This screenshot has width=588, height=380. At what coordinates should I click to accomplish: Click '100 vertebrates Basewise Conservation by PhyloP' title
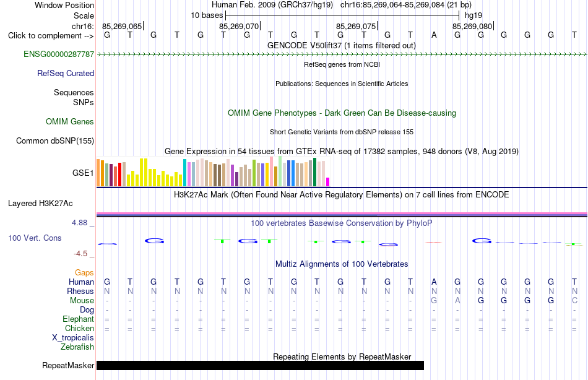tap(342, 223)
